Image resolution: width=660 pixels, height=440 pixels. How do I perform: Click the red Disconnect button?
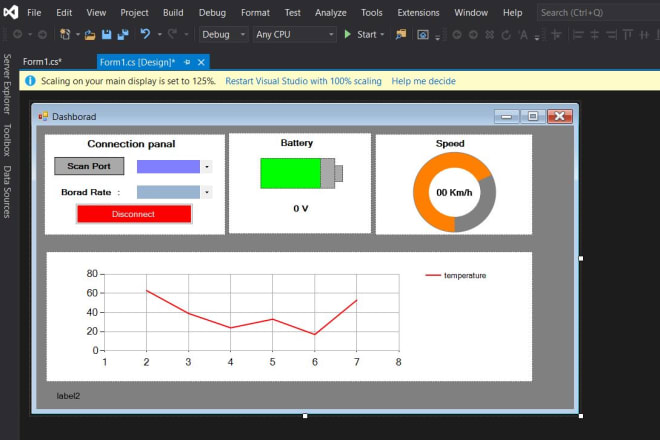point(133,214)
